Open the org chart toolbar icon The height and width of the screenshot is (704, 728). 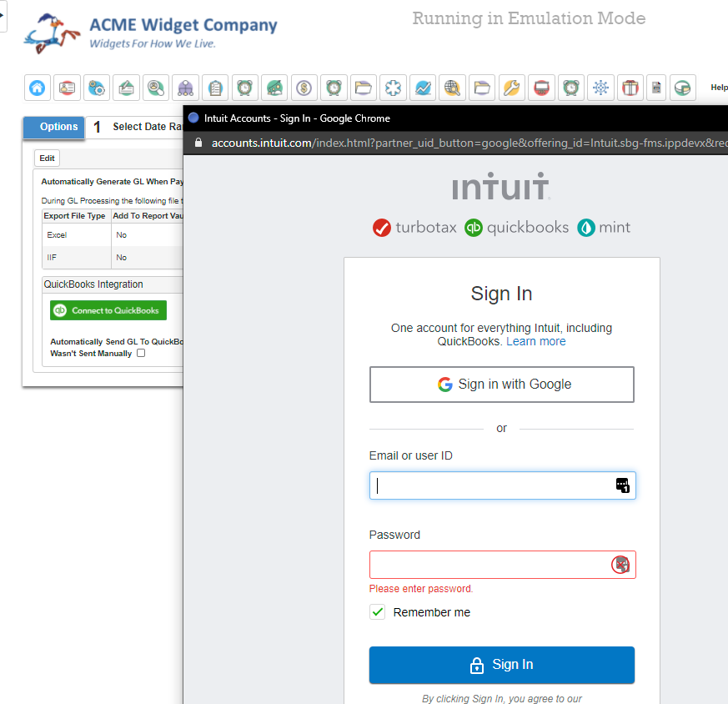click(x=185, y=88)
